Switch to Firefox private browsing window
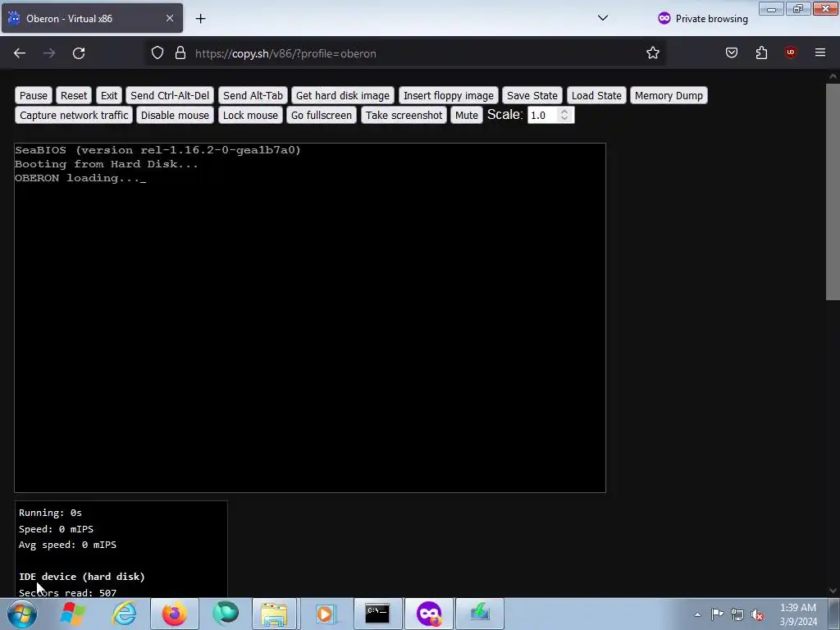Image resolution: width=840 pixels, height=630 pixels. [428, 614]
